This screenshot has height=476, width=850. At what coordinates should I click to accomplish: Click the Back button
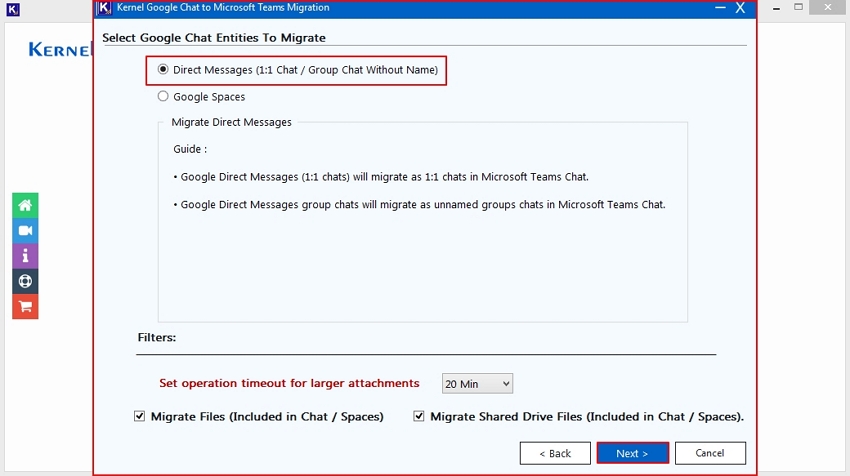coord(555,453)
